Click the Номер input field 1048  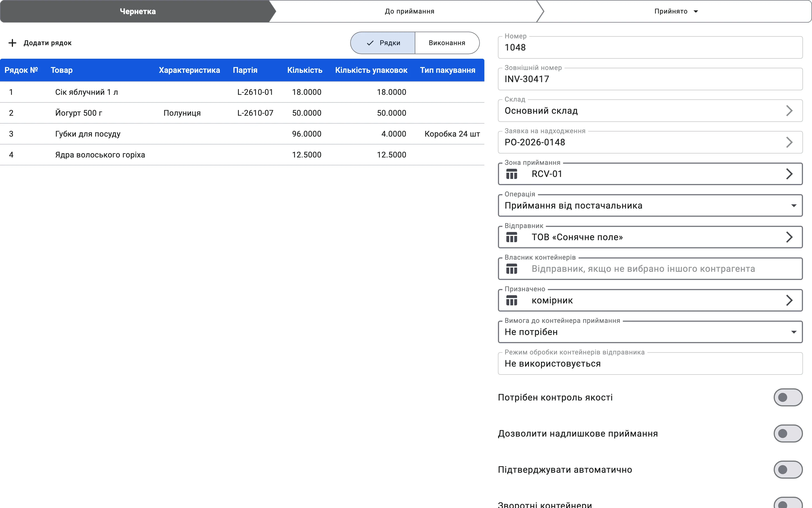pos(650,48)
